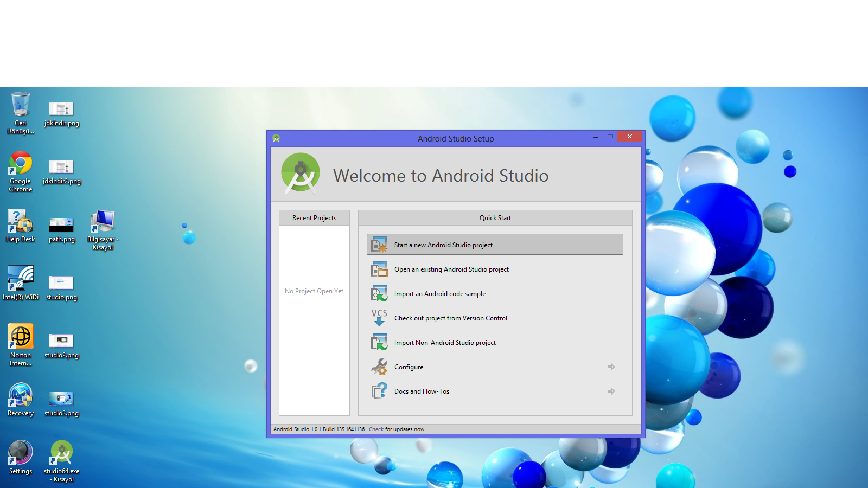The image size is (868, 488).
Task: Click the Import Non-Android Studio project icon
Action: pos(379,342)
